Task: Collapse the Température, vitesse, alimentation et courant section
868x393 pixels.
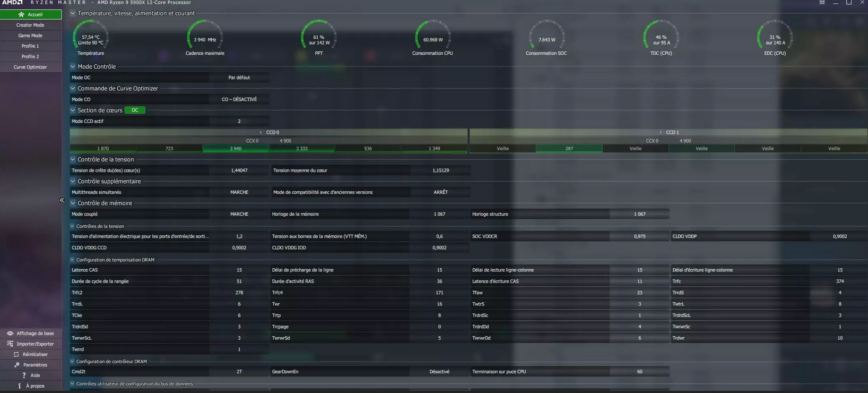Action: [x=73, y=13]
